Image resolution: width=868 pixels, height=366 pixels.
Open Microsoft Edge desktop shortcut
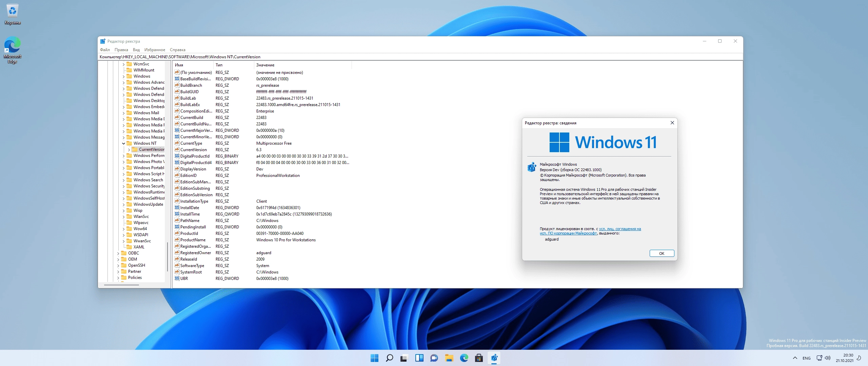click(x=13, y=50)
